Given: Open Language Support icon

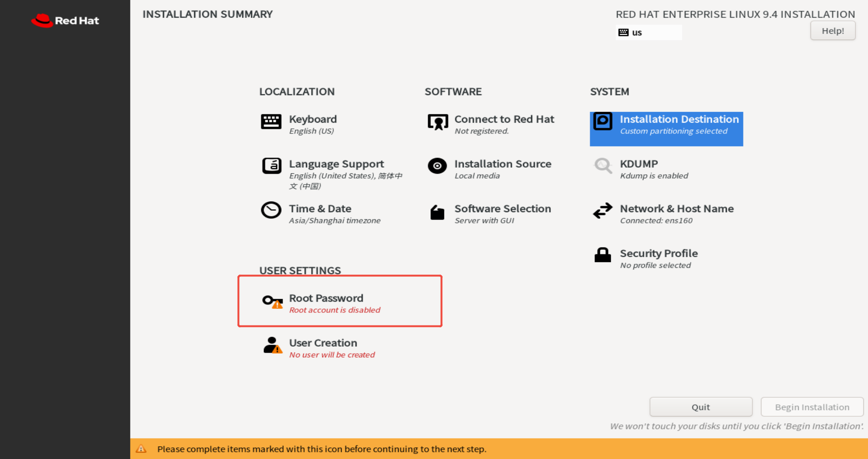Looking at the screenshot, I should click(271, 166).
